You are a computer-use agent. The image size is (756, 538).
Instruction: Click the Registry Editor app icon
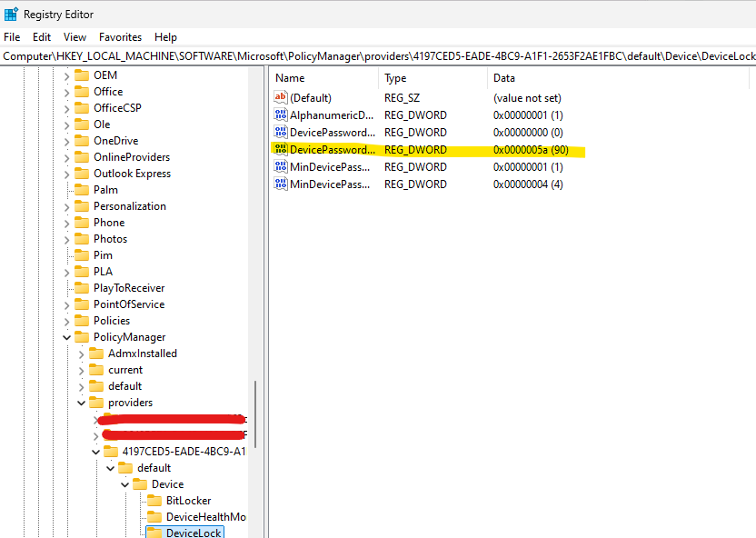11,14
